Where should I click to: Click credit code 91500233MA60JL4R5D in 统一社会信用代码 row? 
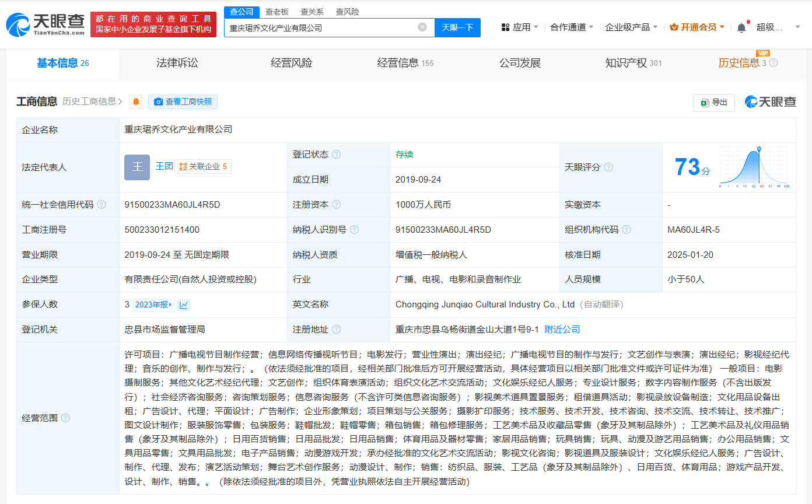tap(172, 205)
